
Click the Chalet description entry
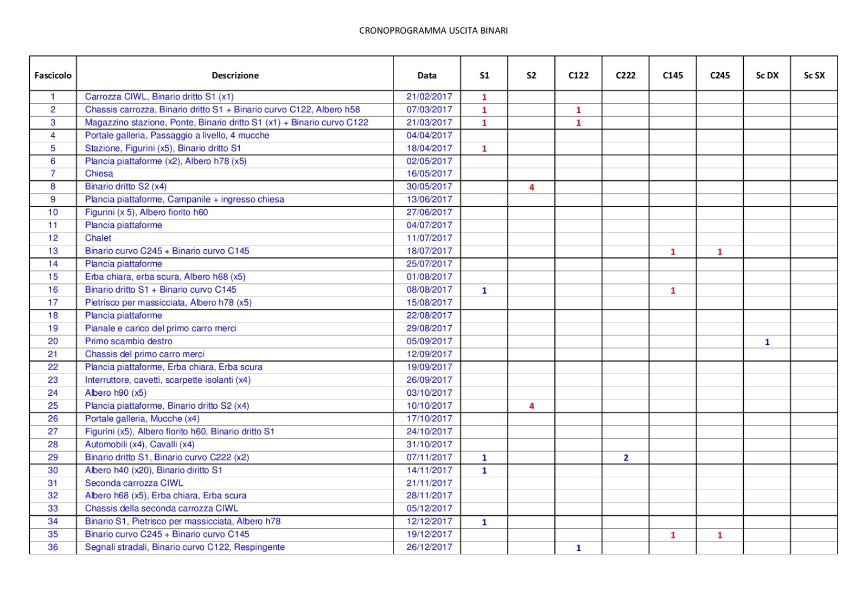[98, 238]
